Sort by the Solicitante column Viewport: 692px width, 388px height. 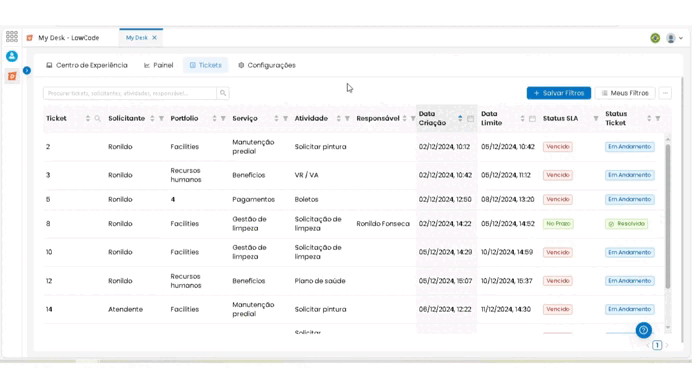(x=152, y=118)
